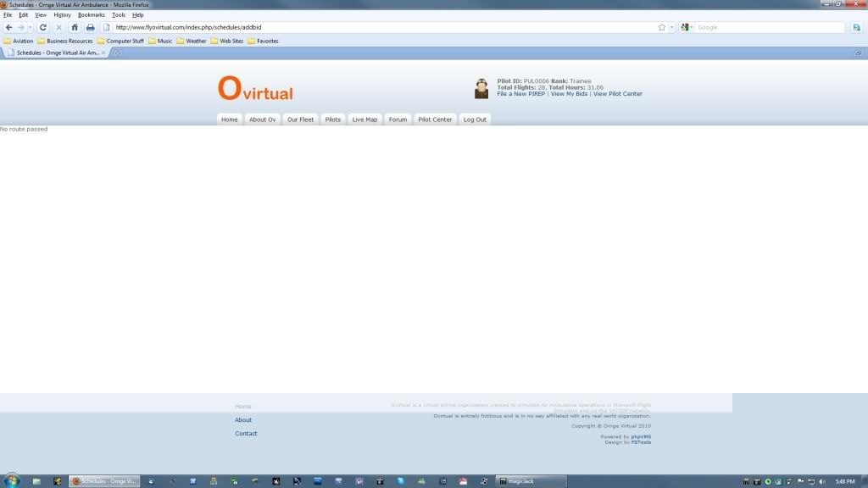
Task: Click inside the Google search field
Action: [x=767, y=27]
